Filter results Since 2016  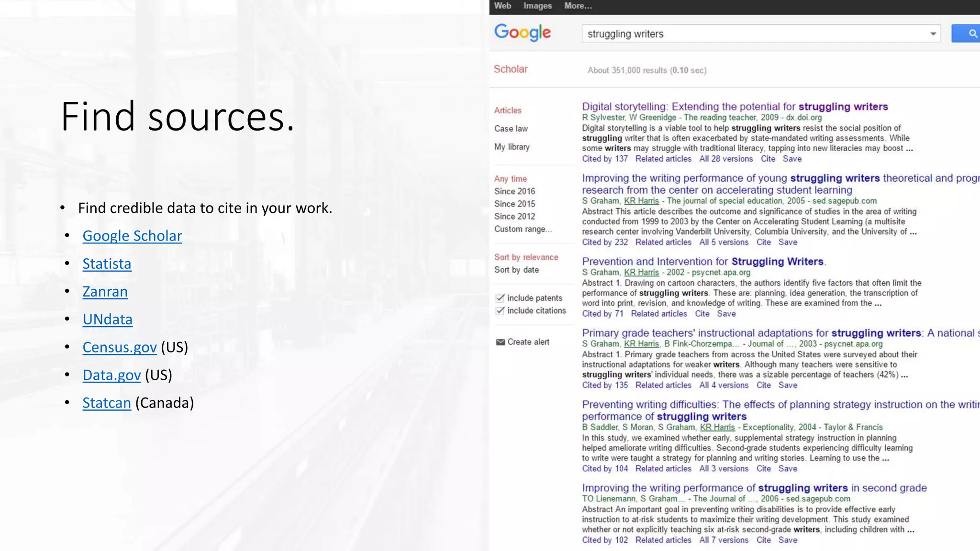tap(515, 191)
